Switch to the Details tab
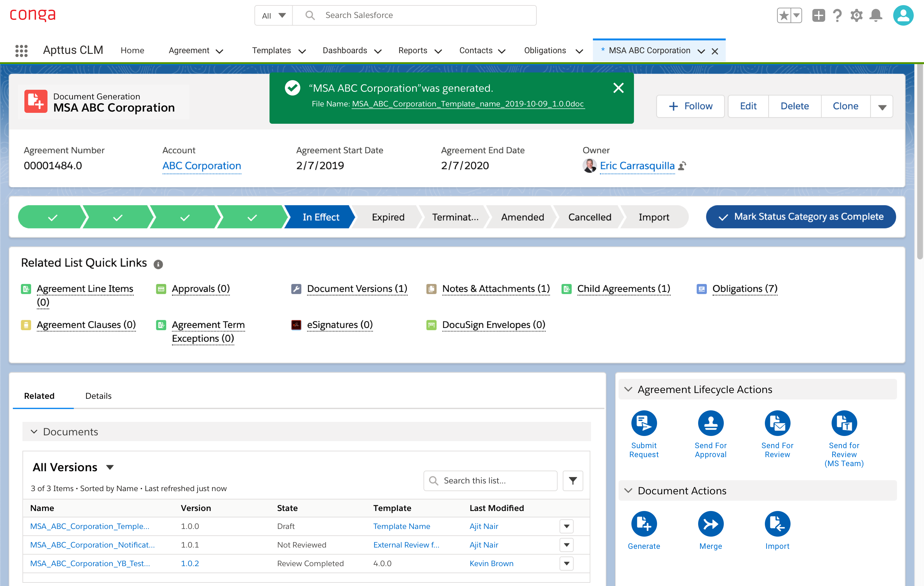 (98, 396)
